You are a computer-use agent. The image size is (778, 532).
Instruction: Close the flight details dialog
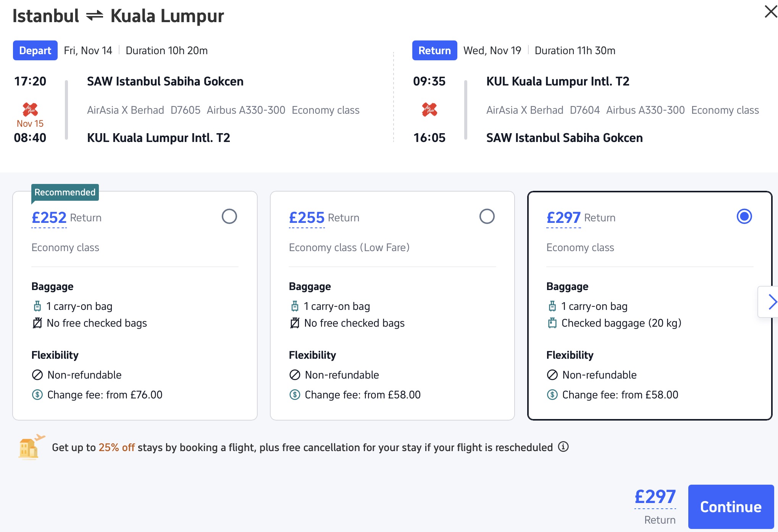point(770,11)
